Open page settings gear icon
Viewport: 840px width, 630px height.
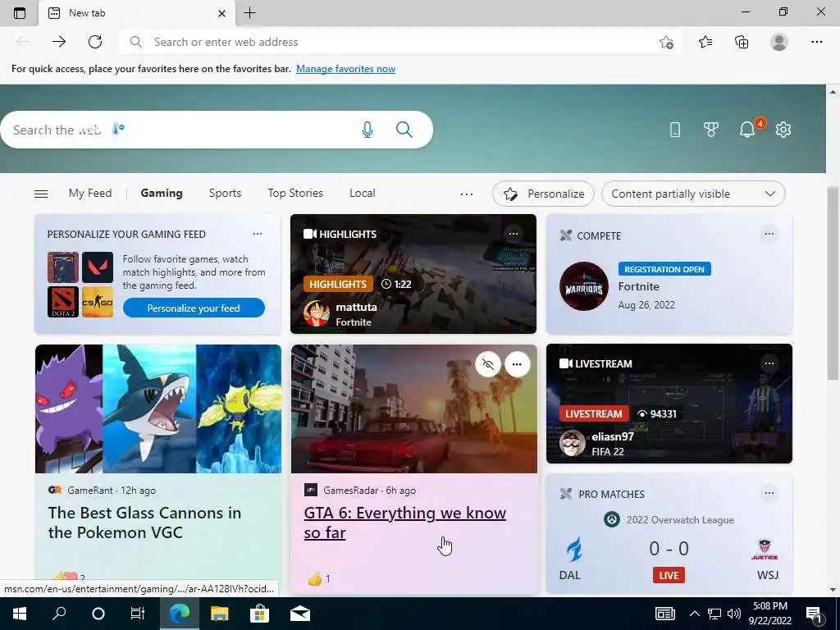click(x=783, y=130)
